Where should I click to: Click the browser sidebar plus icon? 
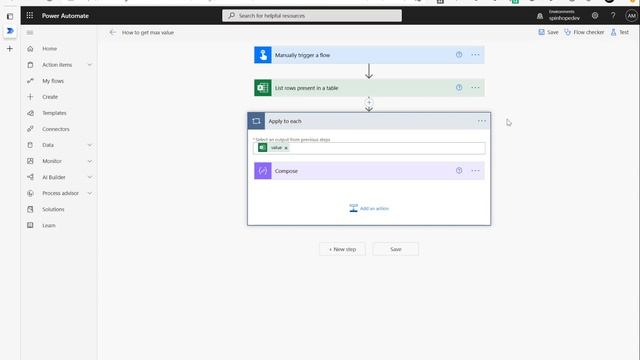pos(10,49)
